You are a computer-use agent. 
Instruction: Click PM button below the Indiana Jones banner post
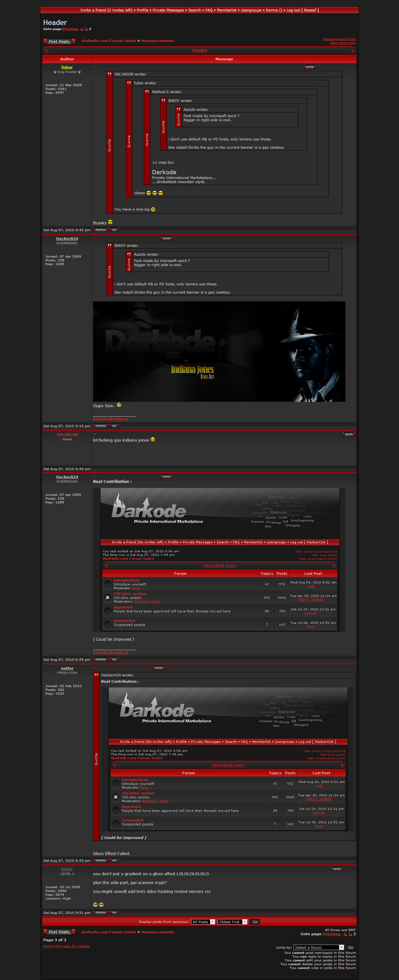click(x=114, y=426)
